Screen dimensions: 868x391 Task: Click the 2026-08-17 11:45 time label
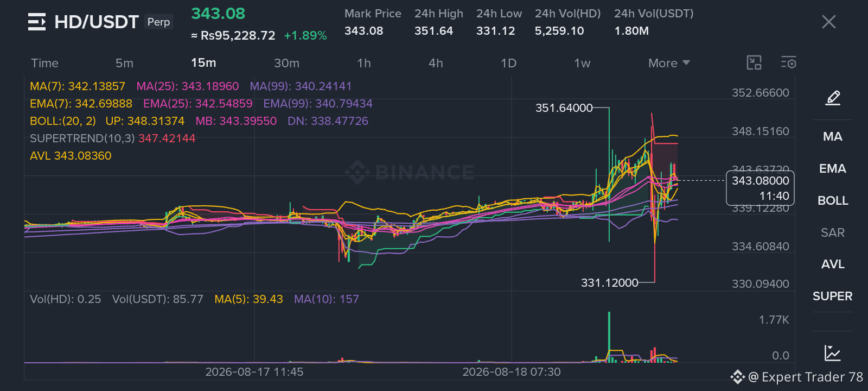tap(254, 372)
